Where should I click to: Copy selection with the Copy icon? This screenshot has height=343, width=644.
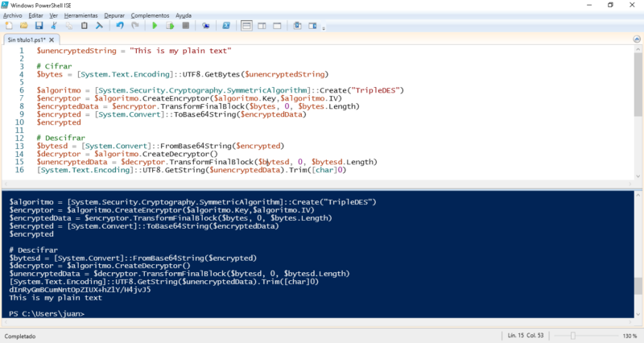coord(69,26)
